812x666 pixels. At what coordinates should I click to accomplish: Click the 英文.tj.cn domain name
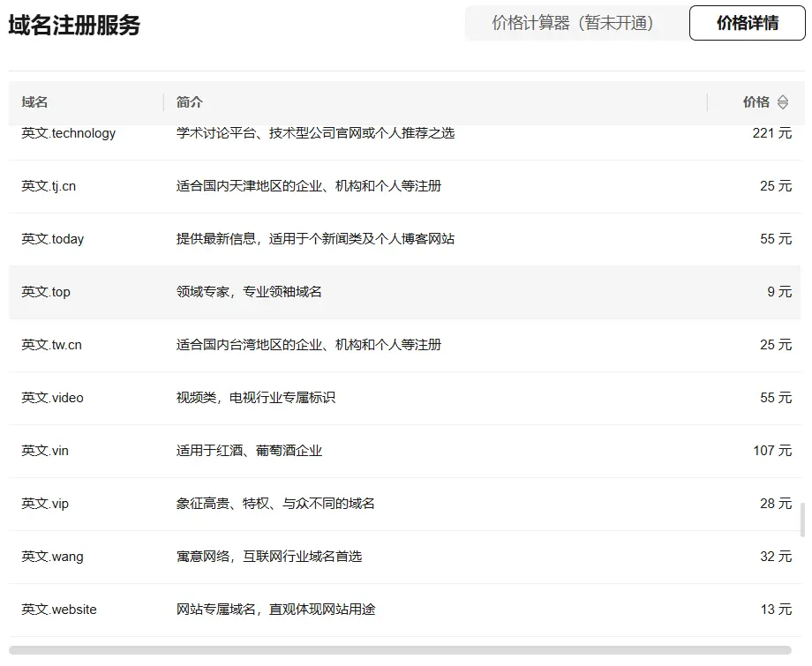click(49, 186)
